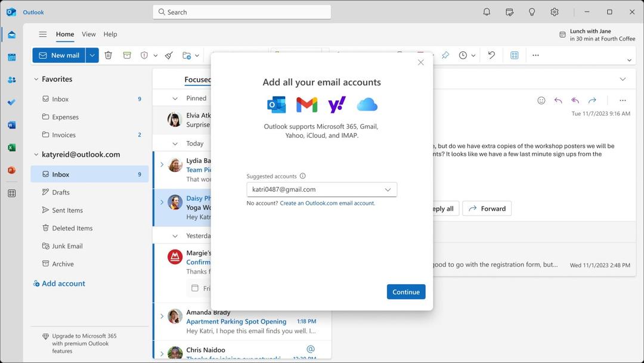
Task: Click Add account below the folder list
Action: (59, 283)
